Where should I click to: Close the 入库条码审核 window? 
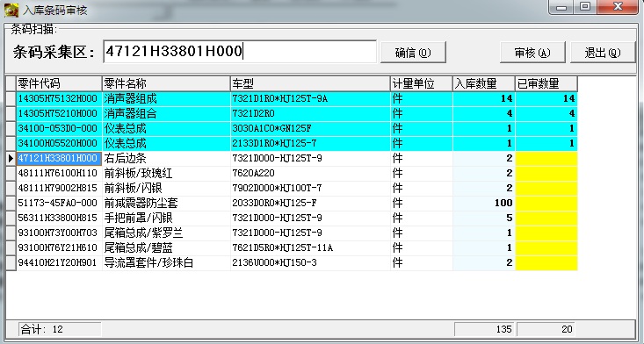(619, 7)
